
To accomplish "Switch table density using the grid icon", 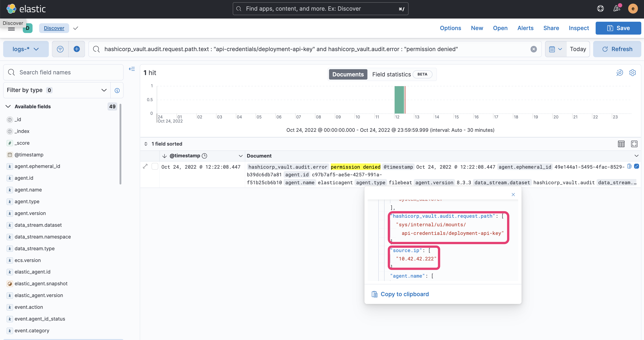I will pos(621,144).
